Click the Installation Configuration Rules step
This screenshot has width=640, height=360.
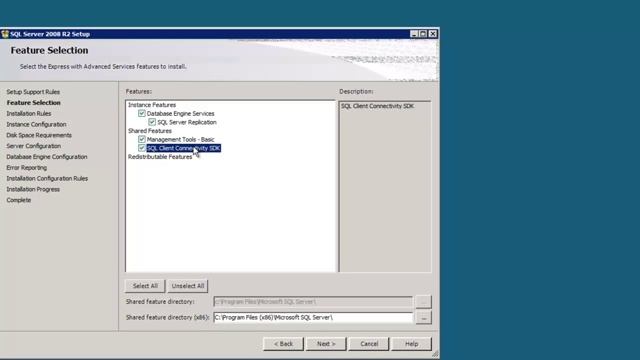(x=47, y=178)
